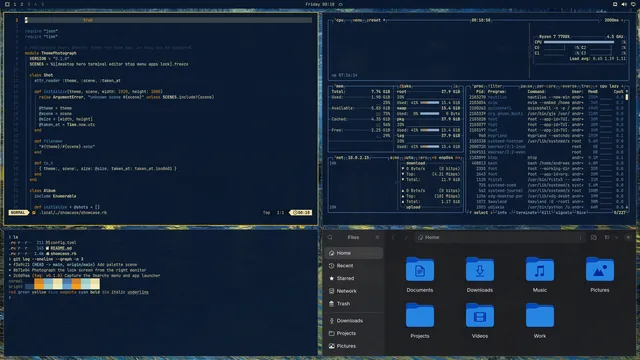Select Network in Files sidebar
The width and height of the screenshot is (640, 360).
(x=354, y=291)
